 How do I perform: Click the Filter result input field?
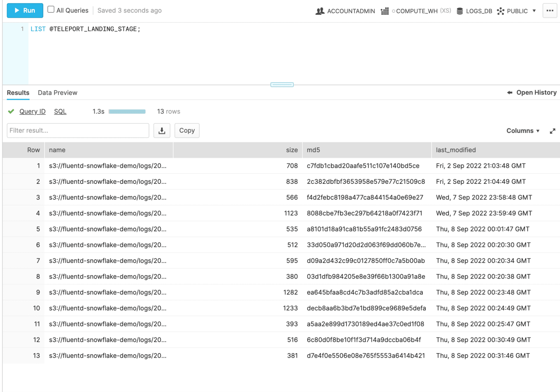tap(78, 131)
